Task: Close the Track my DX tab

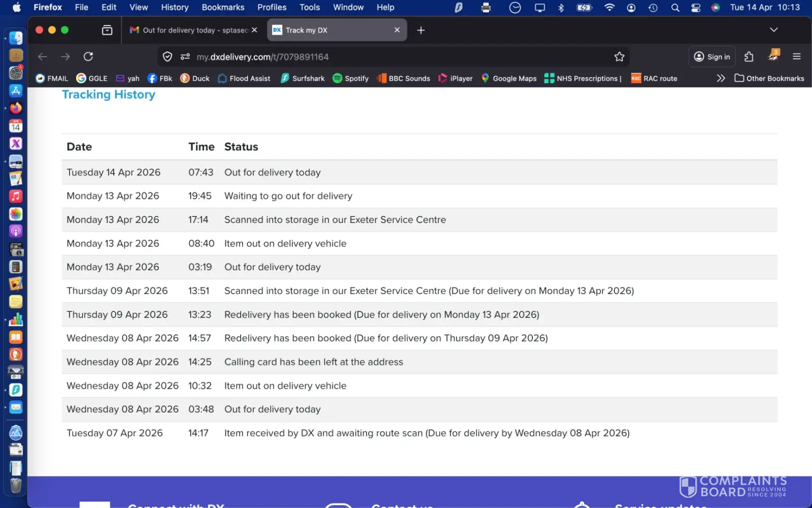Action: point(397,30)
